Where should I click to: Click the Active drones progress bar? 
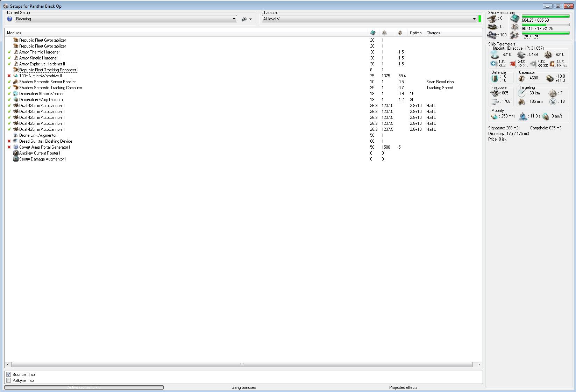pos(84,387)
